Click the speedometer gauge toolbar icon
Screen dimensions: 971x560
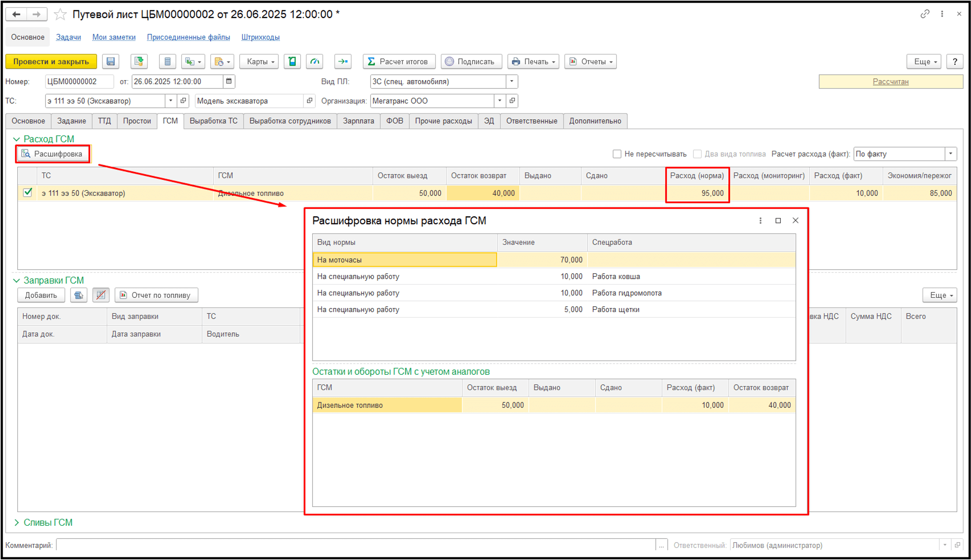315,61
